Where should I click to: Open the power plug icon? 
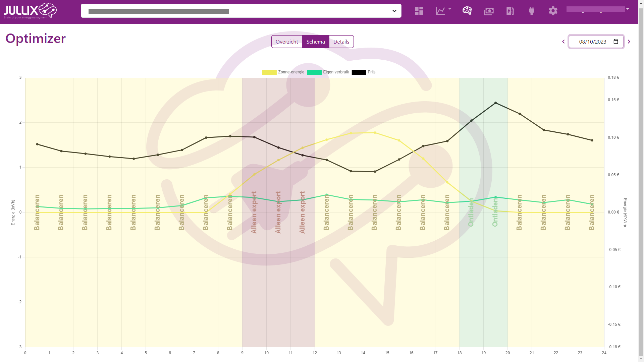[531, 11]
